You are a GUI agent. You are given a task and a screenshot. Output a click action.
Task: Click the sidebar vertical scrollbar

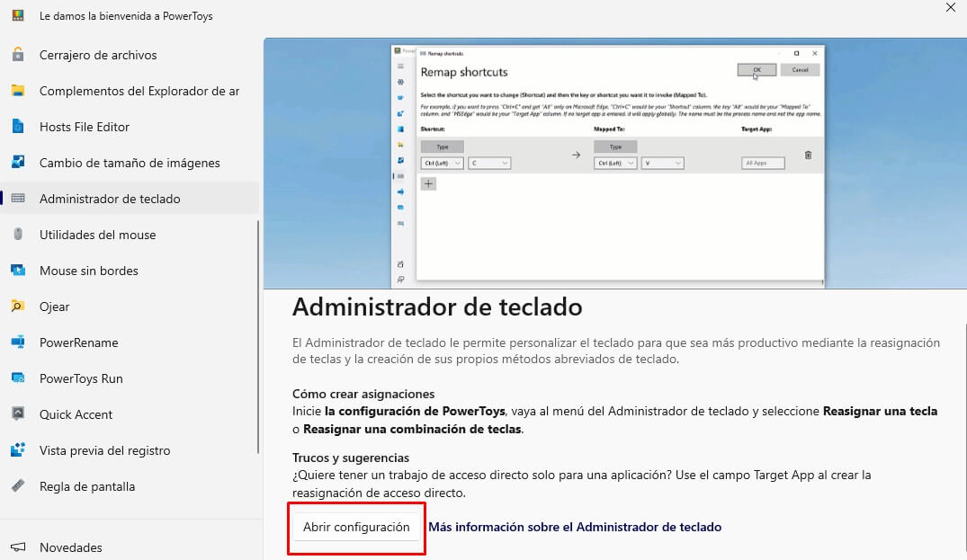(x=258, y=337)
